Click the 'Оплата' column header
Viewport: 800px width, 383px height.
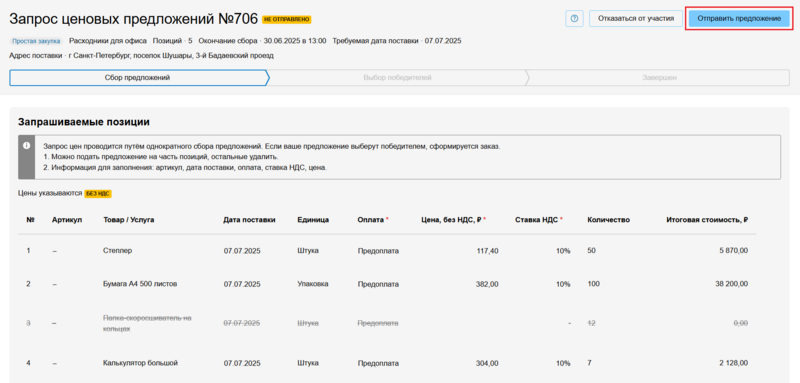370,220
